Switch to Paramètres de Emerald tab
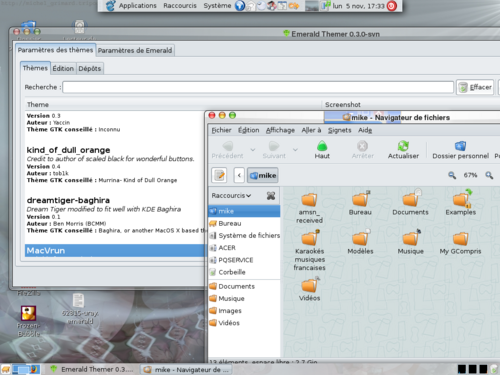The image size is (500, 375). coord(135,50)
